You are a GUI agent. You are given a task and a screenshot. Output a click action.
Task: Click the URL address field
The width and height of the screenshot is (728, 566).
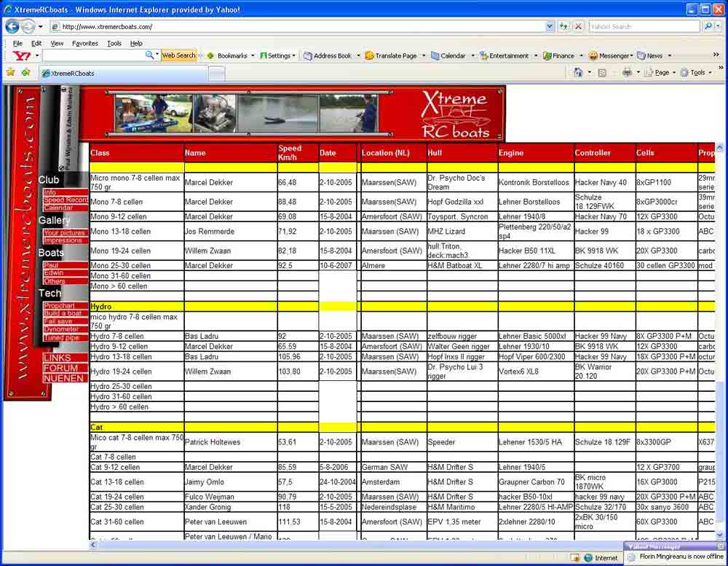[x=297, y=26]
